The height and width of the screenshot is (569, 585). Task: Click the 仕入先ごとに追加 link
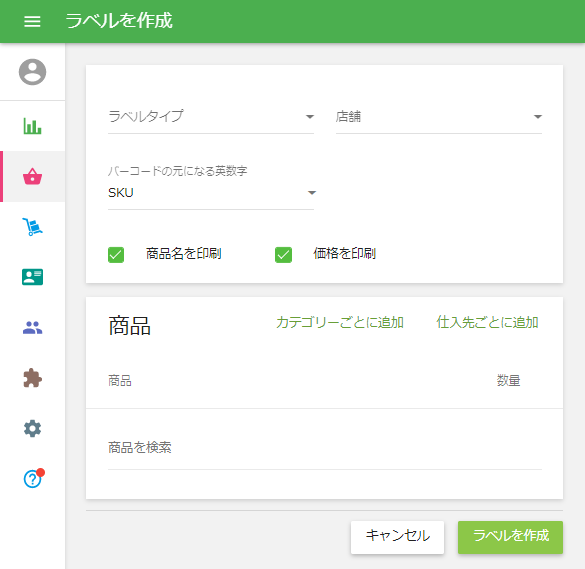(x=487, y=322)
